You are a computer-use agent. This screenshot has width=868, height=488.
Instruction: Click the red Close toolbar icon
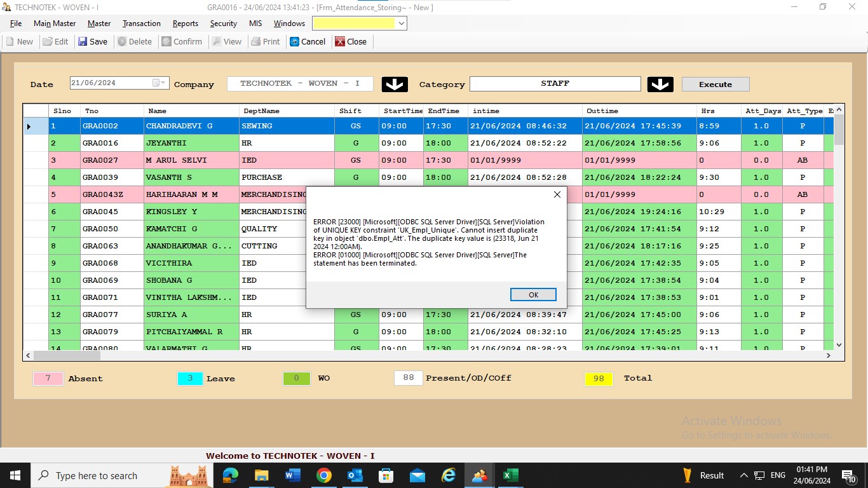[341, 42]
